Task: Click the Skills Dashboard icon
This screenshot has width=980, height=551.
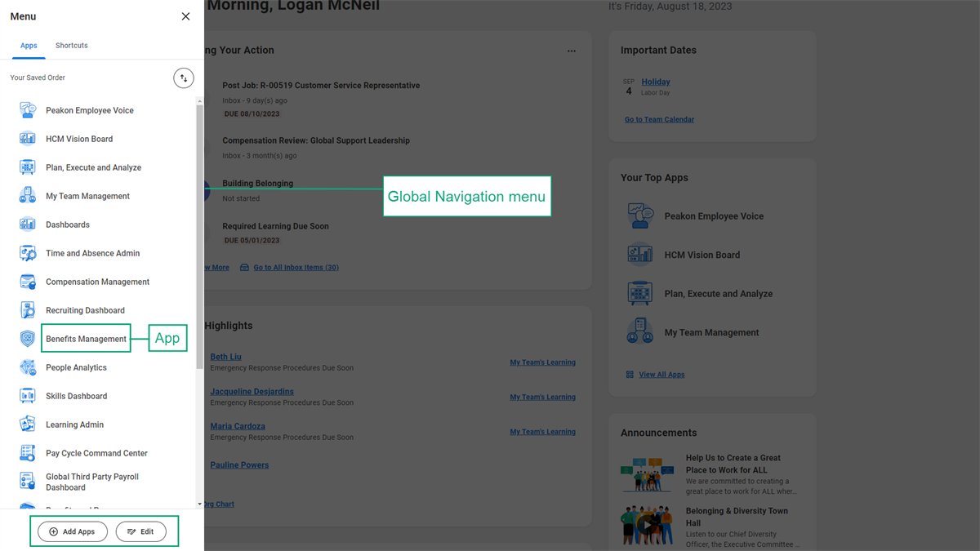Action: pyautogui.click(x=28, y=396)
